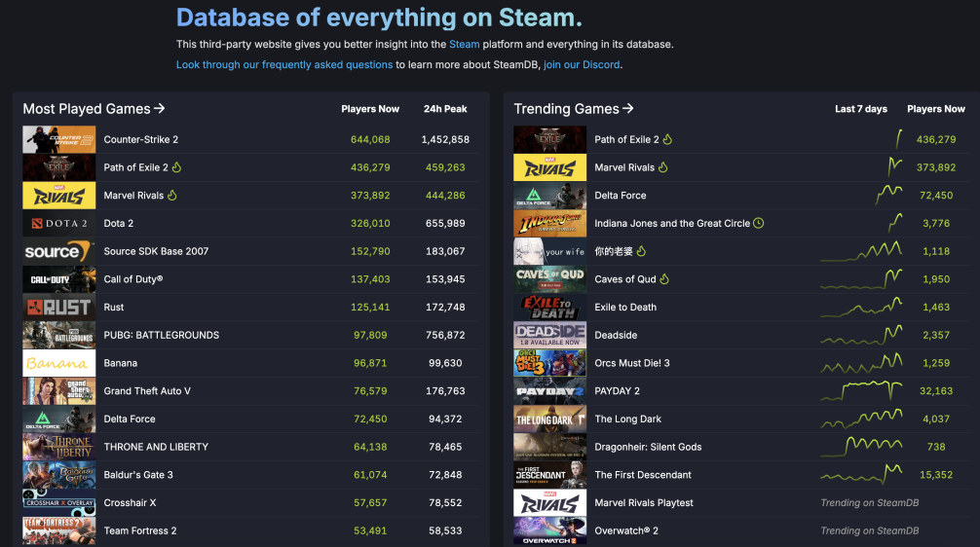
Task: Expand the Trending Games list arrow
Action: 628,109
